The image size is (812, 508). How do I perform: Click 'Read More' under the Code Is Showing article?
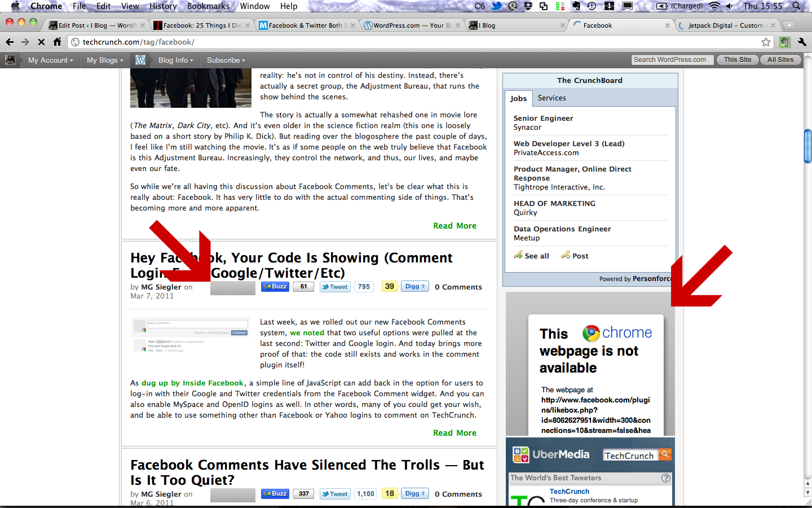pyautogui.click(x=454, y=433)
